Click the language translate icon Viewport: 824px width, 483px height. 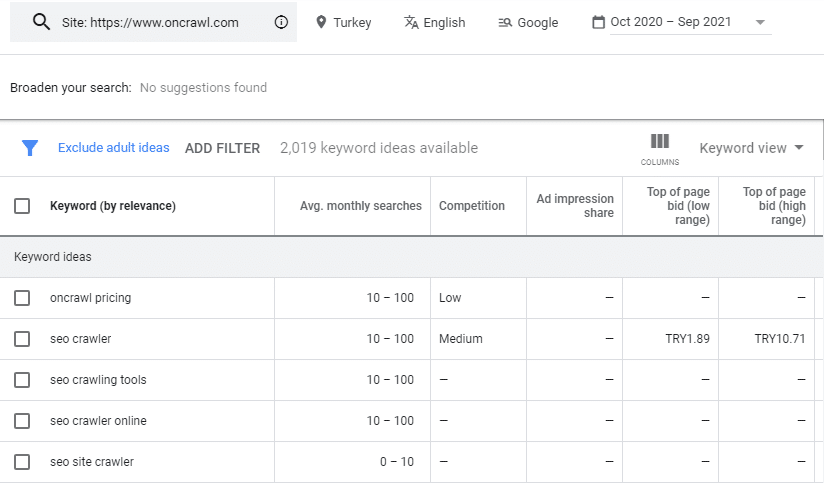click(x=411, y=22)
